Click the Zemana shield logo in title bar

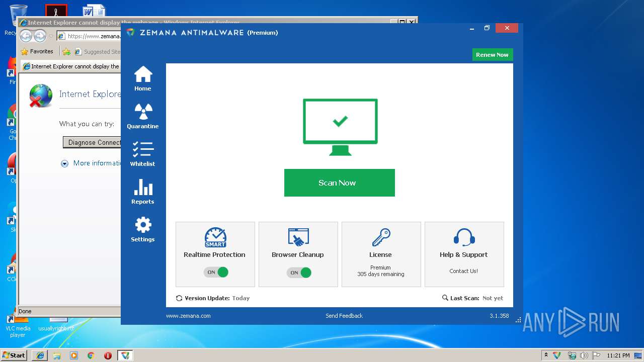pyautogui.click(x=130, y=33)
